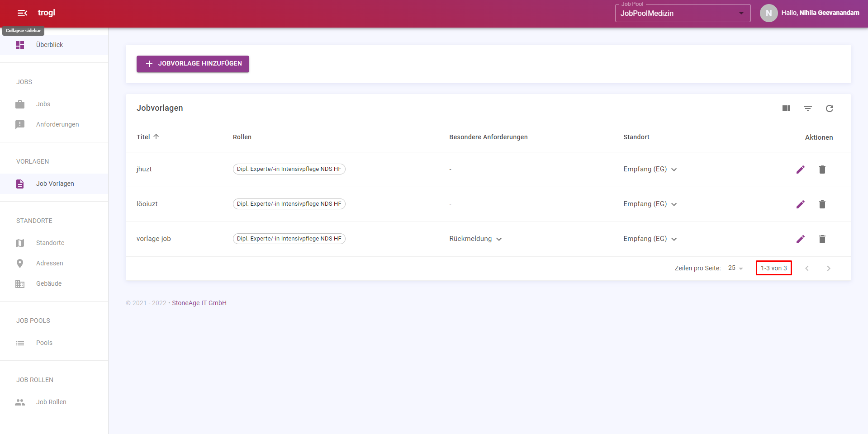The width and height of the screenshot is (868, 434).
Task: Collapse the sidebar with the menu icon
Action: [x=23, y=13]
